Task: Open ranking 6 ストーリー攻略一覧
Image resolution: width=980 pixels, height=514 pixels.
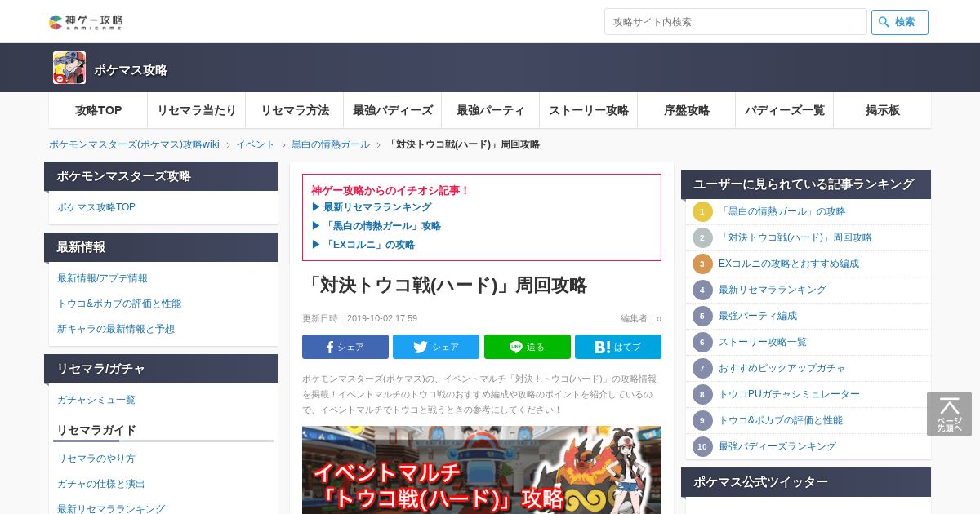Action: [763, 342]
